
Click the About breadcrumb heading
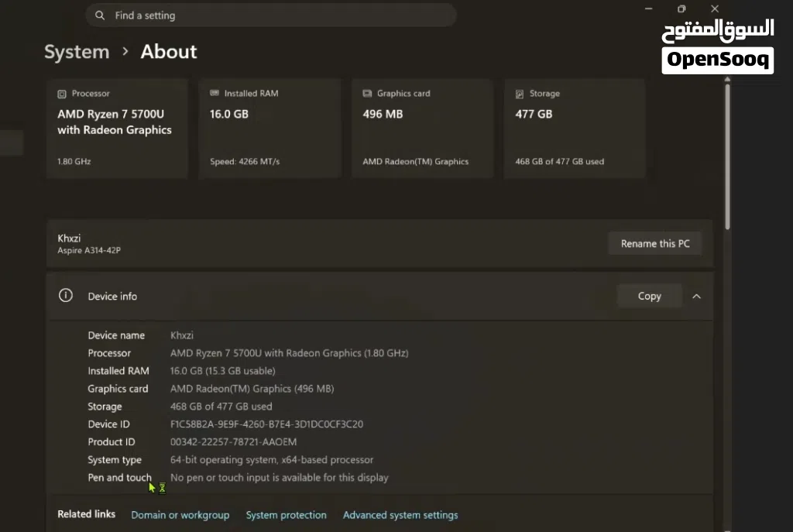click(x=169, y=52)
